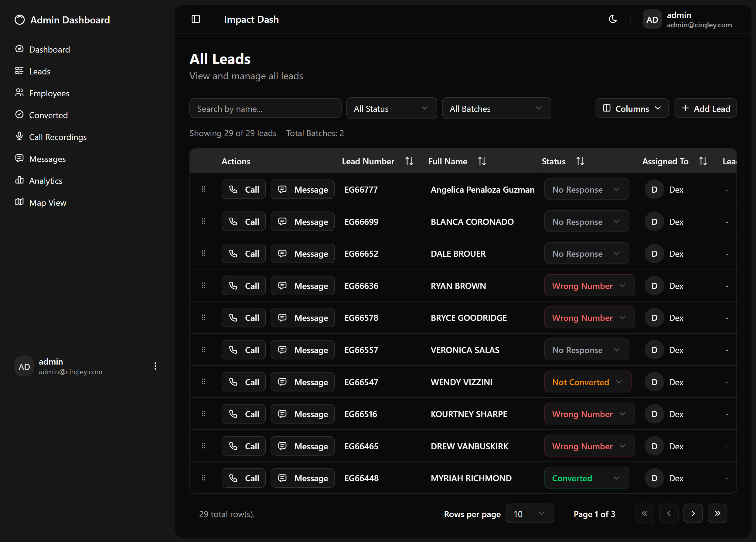Change Wendy Vizzini's Not Converted status
This screenshot has width=756, height=542.
point(587,382)
